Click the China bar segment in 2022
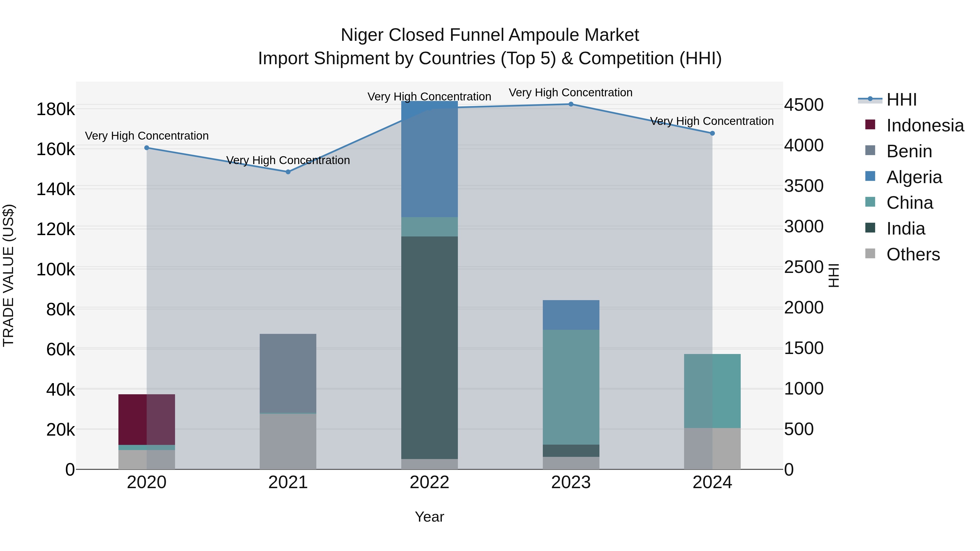 click(x=430, y=227)
